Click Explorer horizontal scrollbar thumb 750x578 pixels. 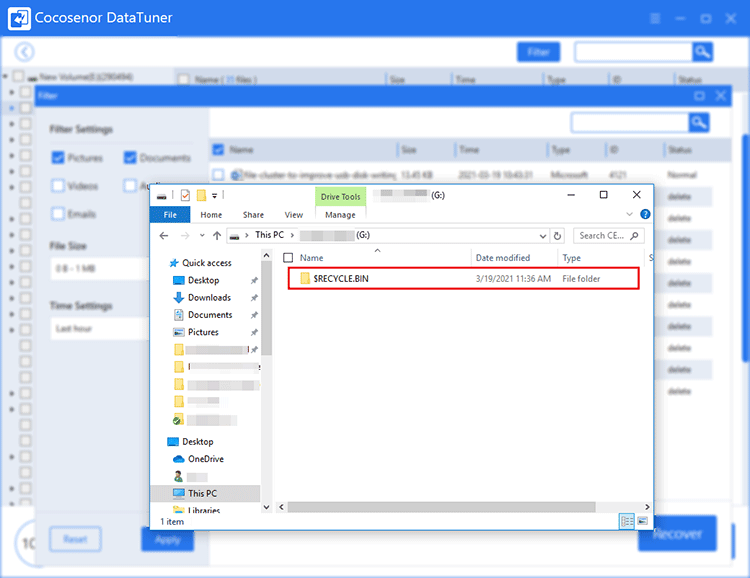click(x=442, y=507)
